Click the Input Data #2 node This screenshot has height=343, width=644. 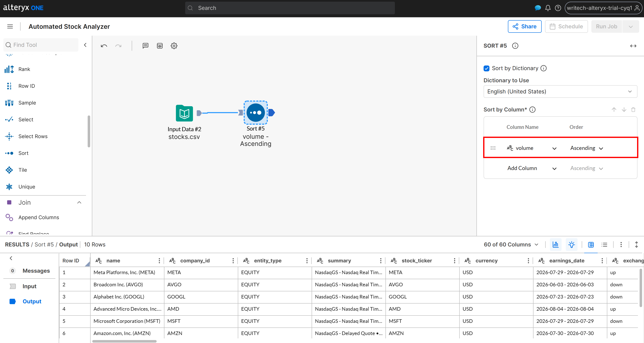point(184,113)
